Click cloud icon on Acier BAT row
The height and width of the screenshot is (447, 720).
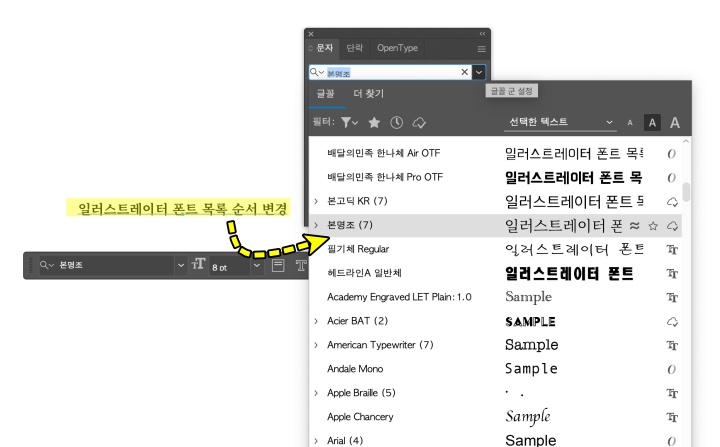coord(672,322)
